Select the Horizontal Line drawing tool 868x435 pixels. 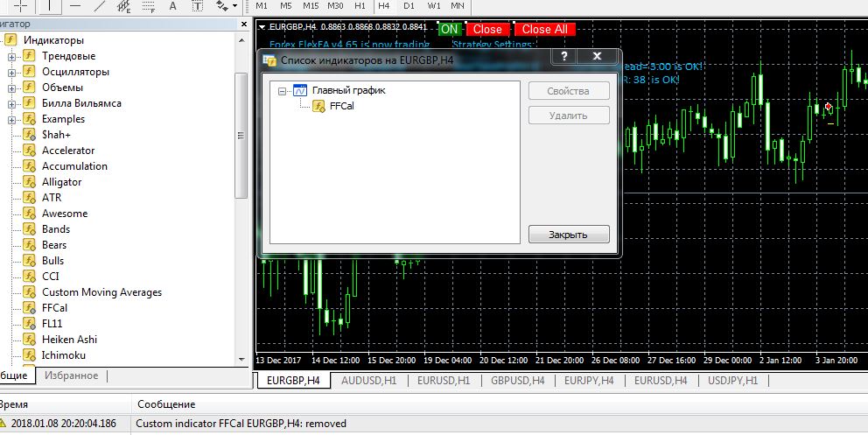76,6
